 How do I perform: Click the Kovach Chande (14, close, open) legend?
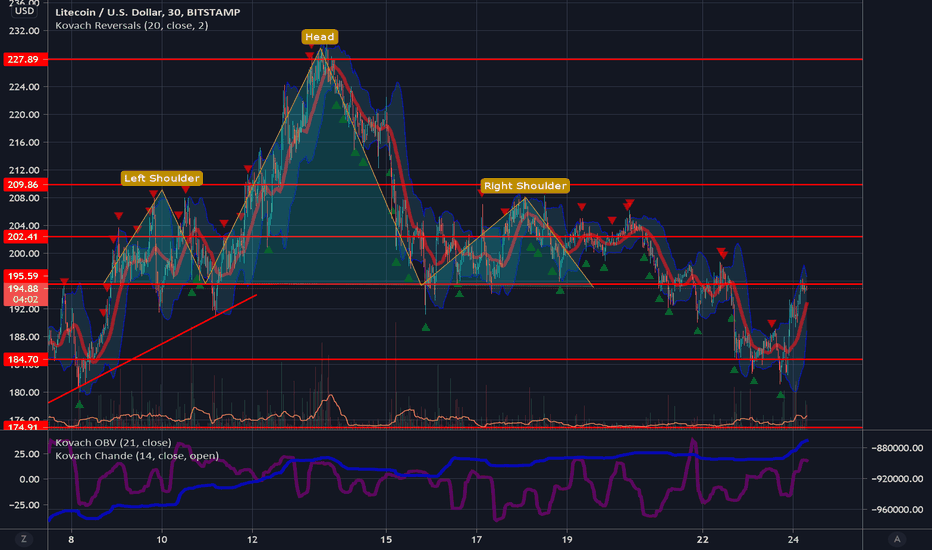point(137,455)
